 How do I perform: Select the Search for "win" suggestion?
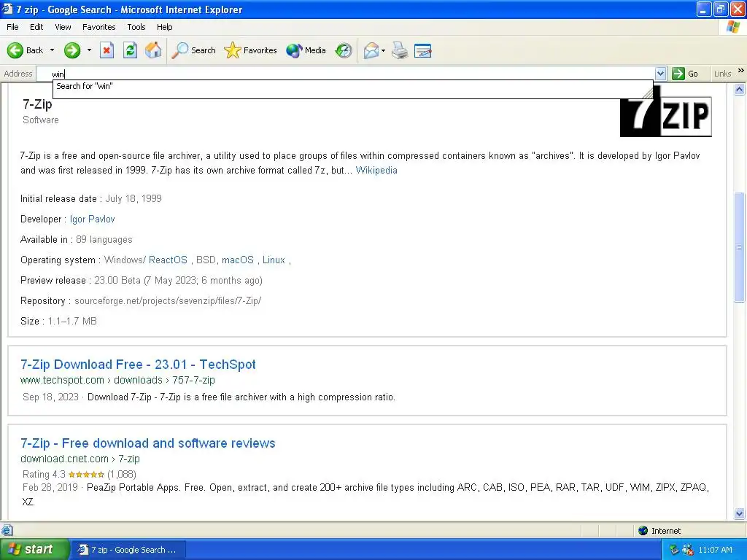tap(352, 86)
